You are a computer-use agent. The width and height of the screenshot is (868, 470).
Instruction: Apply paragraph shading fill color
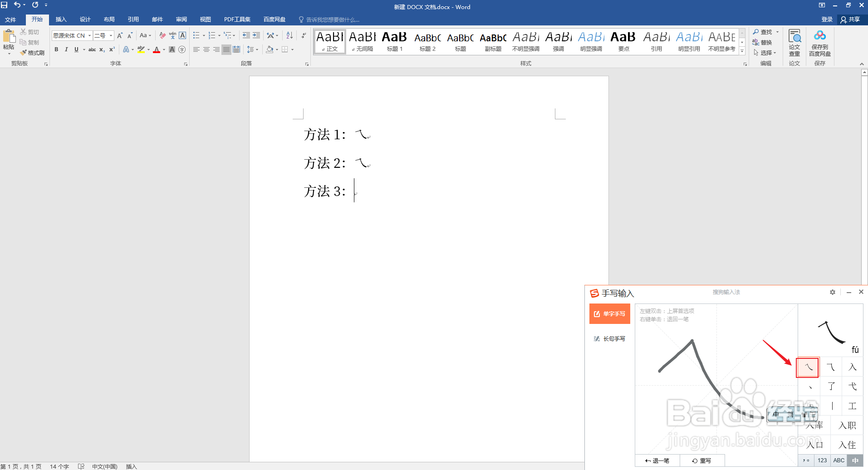[270, 49]
